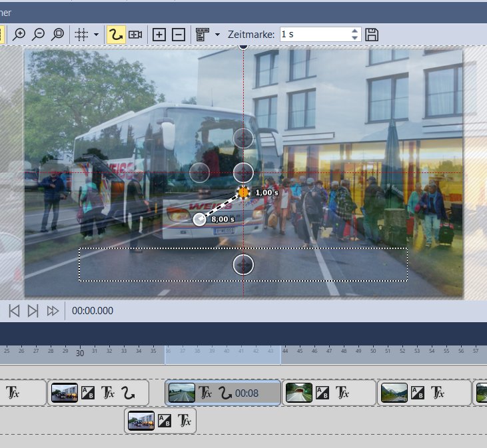487x448 pixels.
Task: Save the motion path with floppy icon
Action: 372,34
